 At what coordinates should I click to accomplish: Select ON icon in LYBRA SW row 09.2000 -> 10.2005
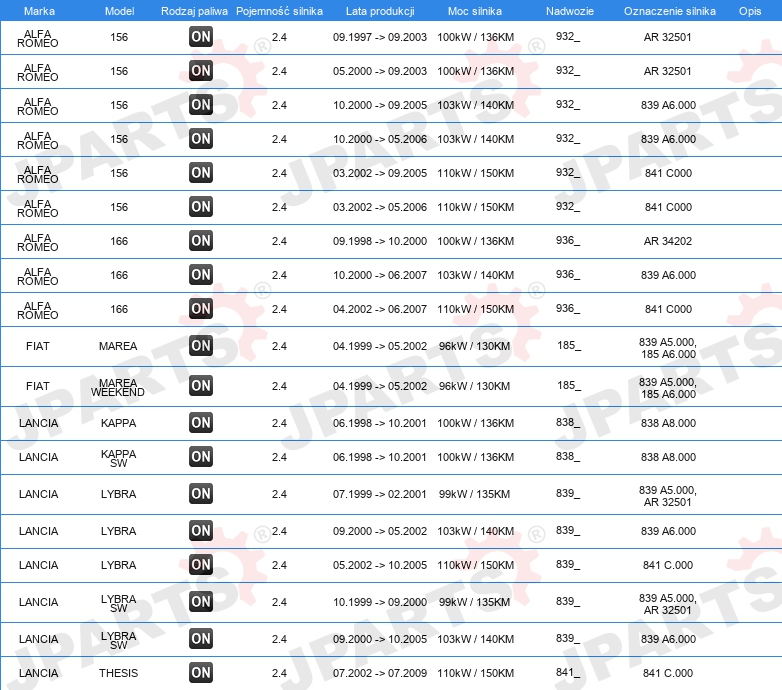(x=201, y=638)
